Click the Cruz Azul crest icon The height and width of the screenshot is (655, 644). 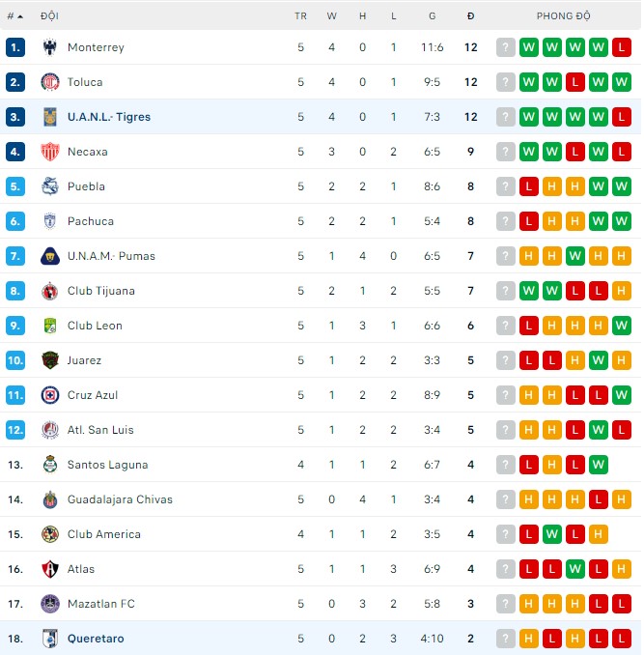coord(50,395)
